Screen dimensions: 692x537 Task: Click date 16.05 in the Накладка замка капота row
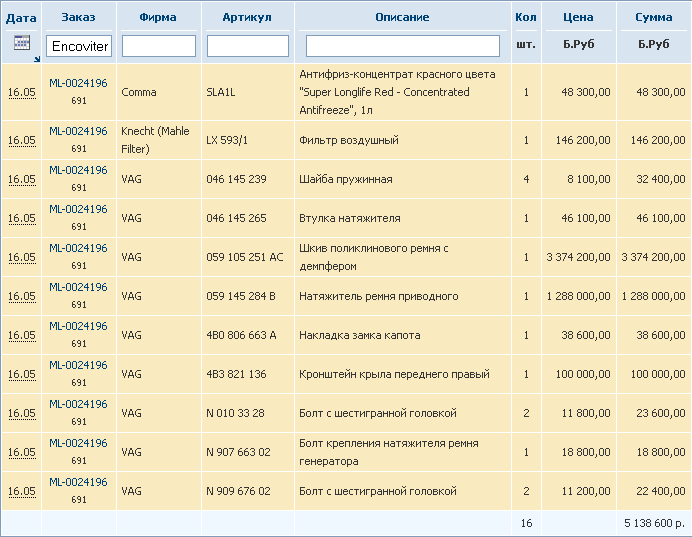(x=22, y=335)
